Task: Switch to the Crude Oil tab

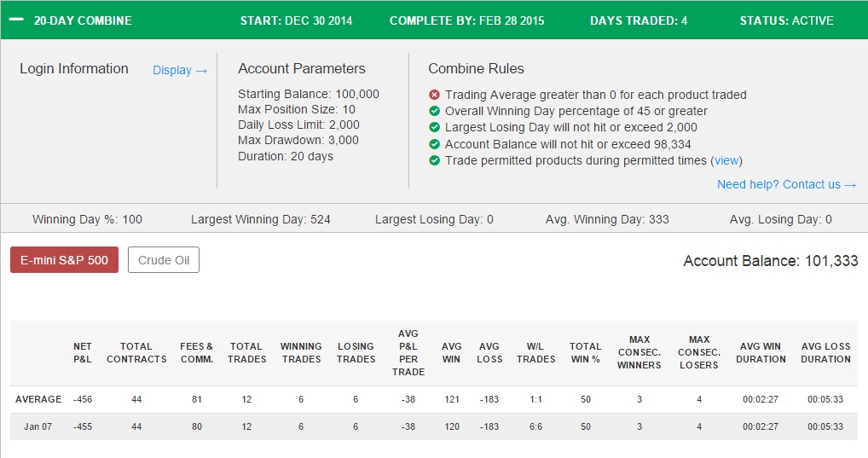Action: point(164,260)
